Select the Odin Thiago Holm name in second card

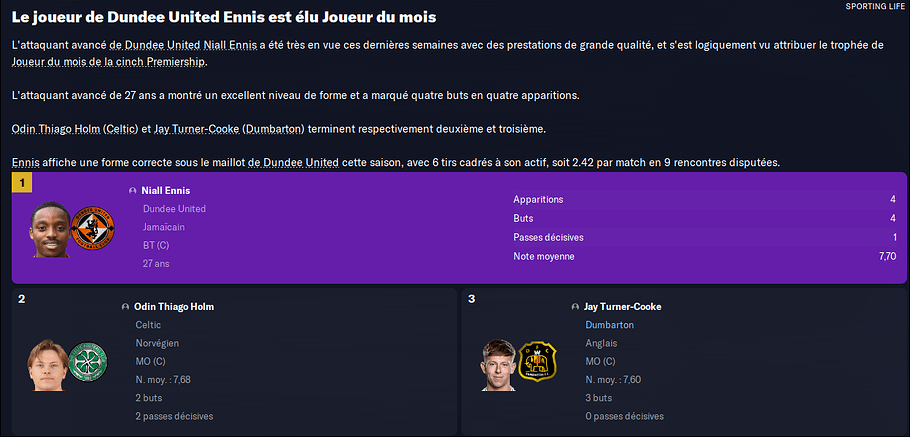(x=174, y=307)
